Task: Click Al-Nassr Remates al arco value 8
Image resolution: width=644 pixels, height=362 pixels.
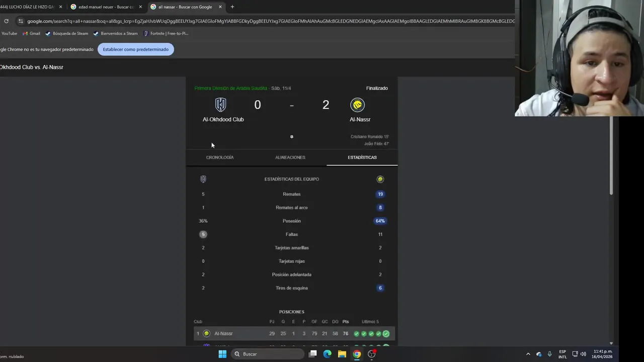Action: [x=380, y=208]
